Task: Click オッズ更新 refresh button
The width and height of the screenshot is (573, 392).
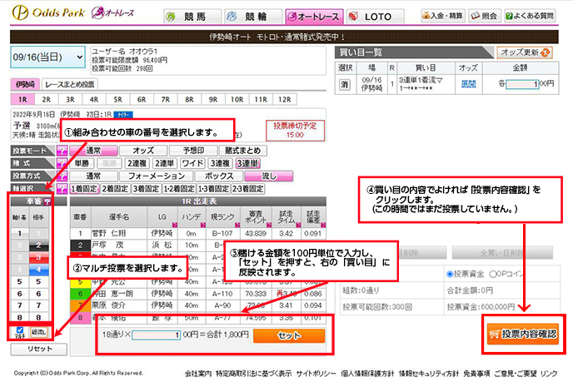Action: click(x=525, y=52)
